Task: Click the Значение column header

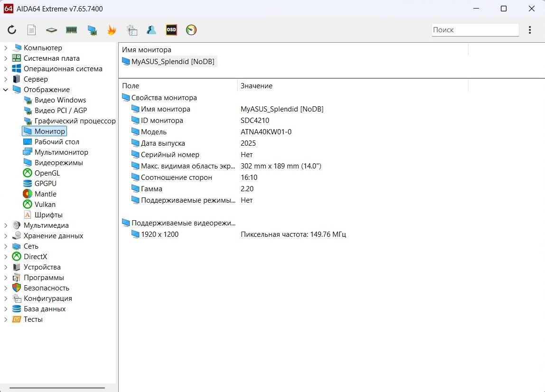Action: point(256,86)
